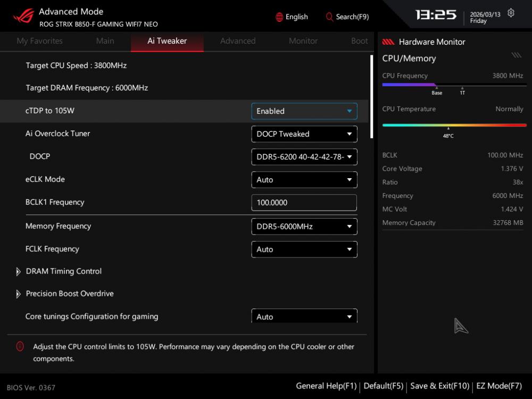Open the My Favorites tab
Viewport: 532px width, 399px height.
(39, 41)
